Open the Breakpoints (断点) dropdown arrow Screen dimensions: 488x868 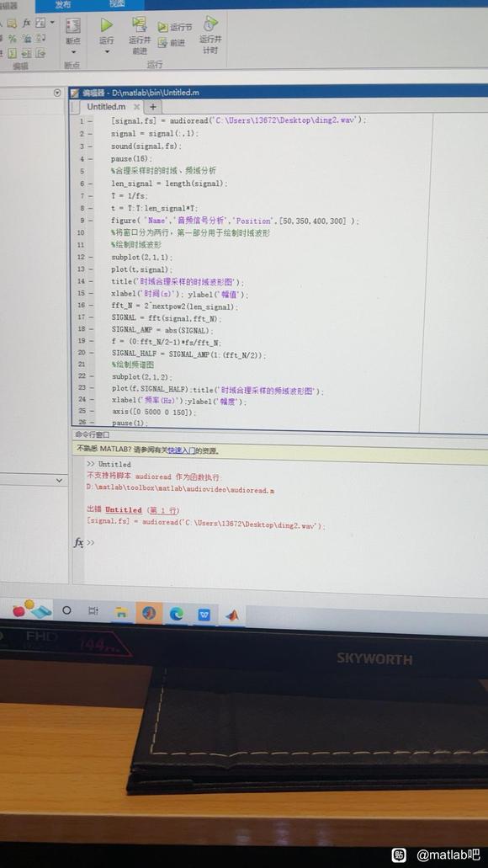[x=73, y=52]
